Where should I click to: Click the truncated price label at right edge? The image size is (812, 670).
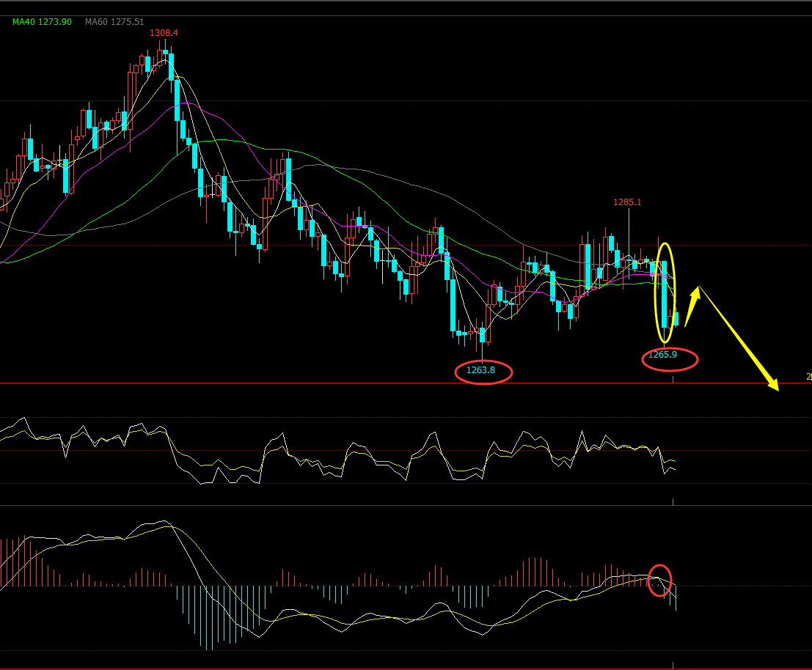click(808, 377)
